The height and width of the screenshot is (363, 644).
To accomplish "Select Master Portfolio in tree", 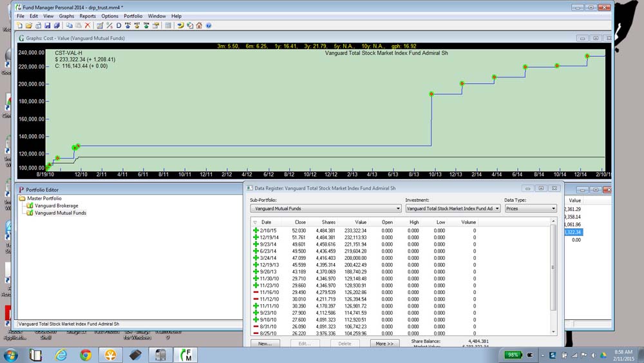I will point(44,198).
